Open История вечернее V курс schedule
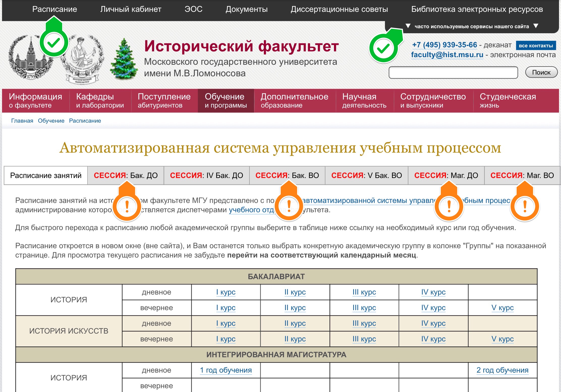Image resolution: width=561 pixels, height=392 pixels. pos(502,308)
